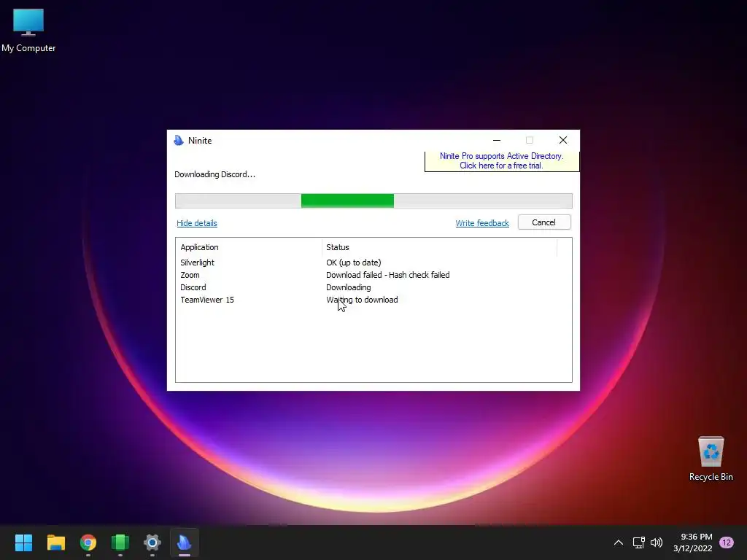The height and width of the screenshot is (560, 747).
Task: Click the 'Downloading Discord...' status label
Action: coord(214,174)
